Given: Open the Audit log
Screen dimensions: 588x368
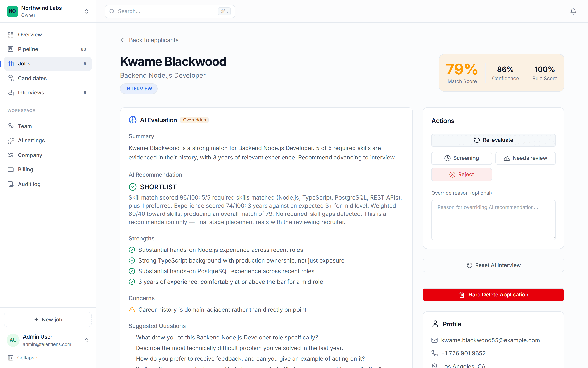Looking at the screenshot, I should [48, 184].
